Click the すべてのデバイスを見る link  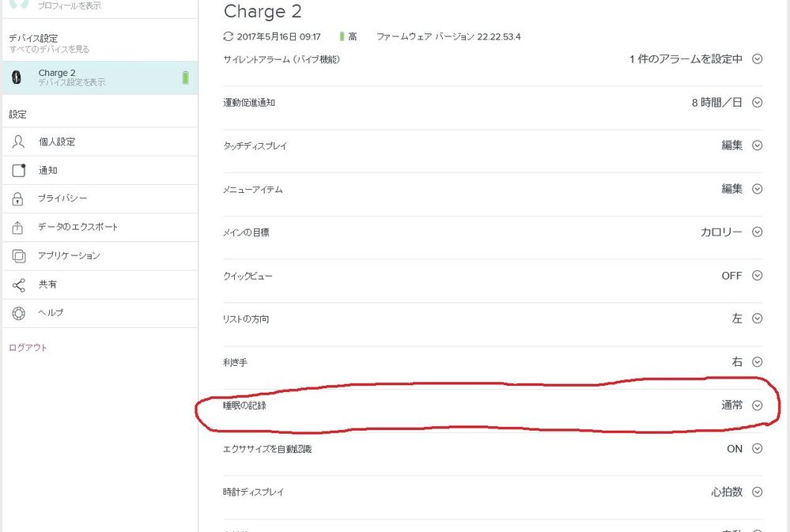(49, 49)
